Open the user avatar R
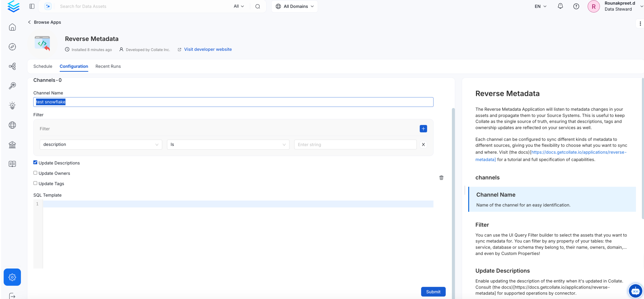 click(x=594, y=6)
